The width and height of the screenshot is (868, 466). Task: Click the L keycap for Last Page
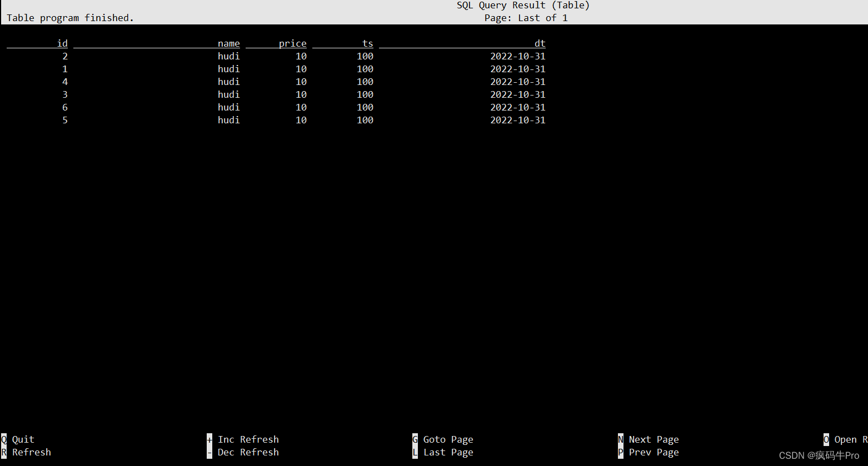tap(415, 452)
